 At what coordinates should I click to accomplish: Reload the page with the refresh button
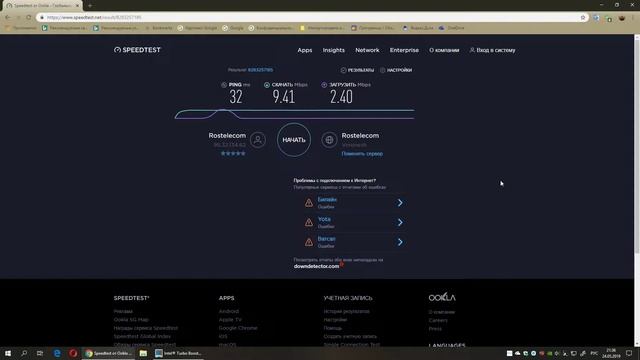coord(29,17)
